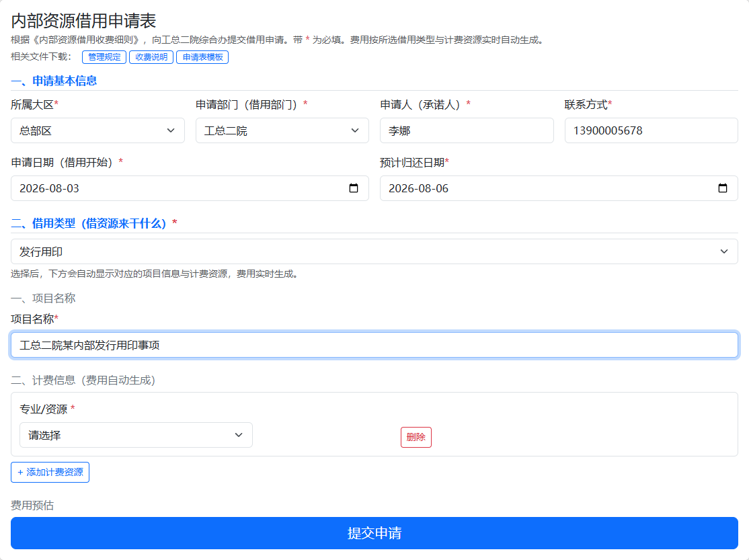The height and width of the screenshot is (560, 749).
Task: Click the 项目名称 text input
Action: pyautogui.click(x=374, y=345)
